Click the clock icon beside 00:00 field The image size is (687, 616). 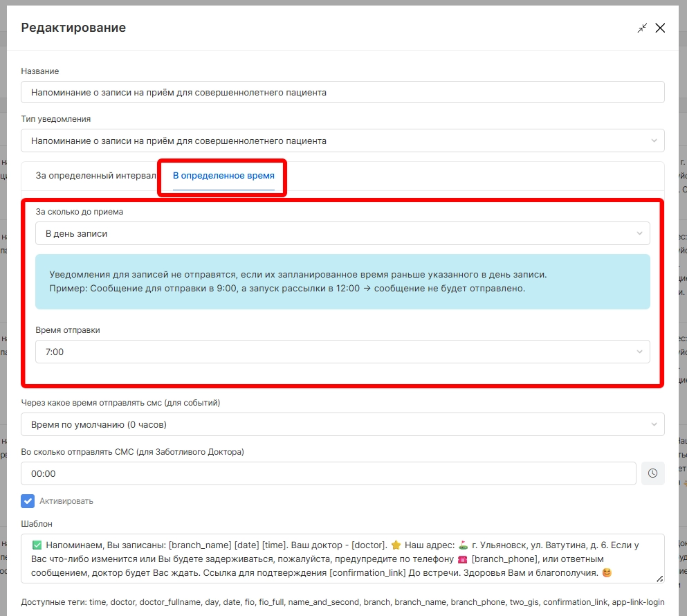pos(652,473)
